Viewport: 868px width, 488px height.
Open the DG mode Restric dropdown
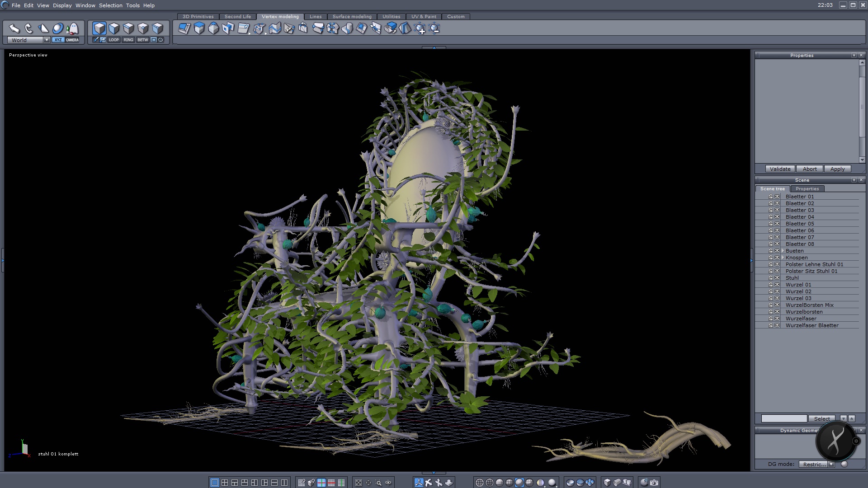pos(831,464)
